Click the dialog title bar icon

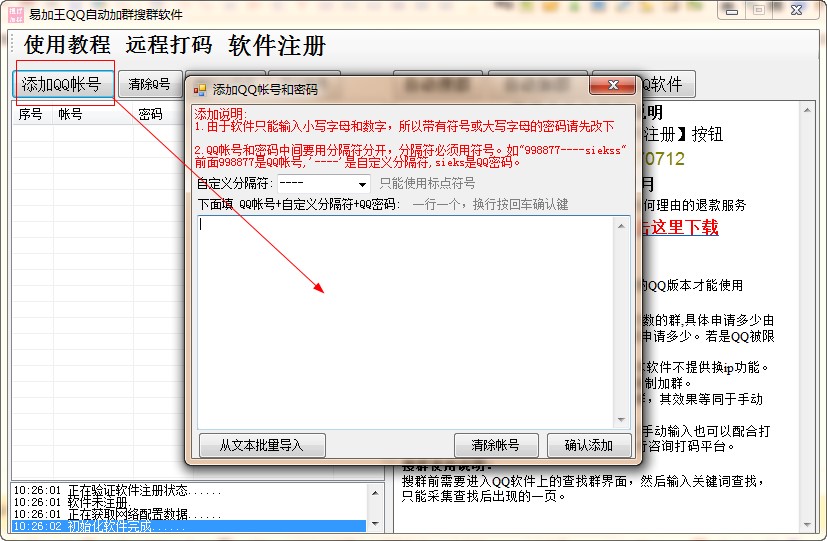coord(199,90)
